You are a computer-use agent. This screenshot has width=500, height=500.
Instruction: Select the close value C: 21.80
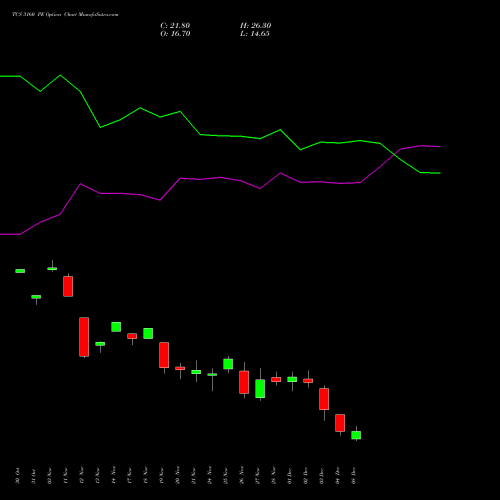pos(175,25)
